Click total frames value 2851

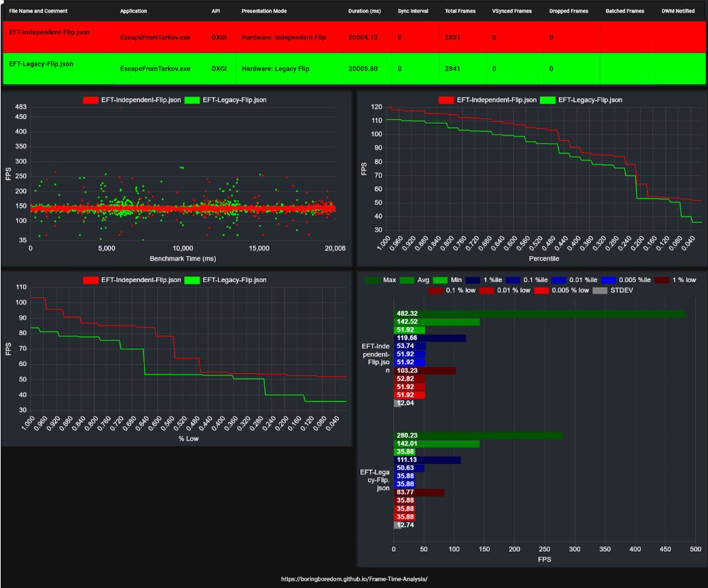coord(453,38)
